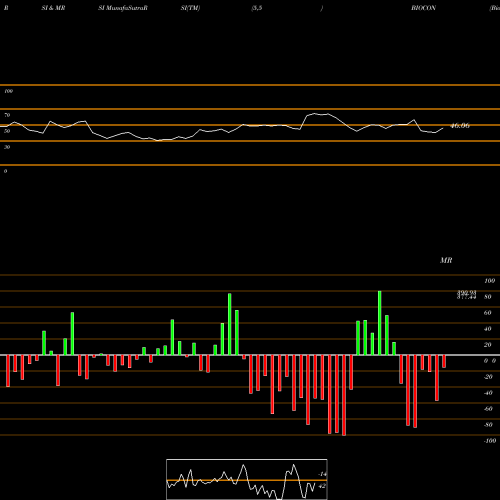The height and width of the screenshot is (500, 500).
Task: Click the MR axis label -60
Action: tap(488, 409)
